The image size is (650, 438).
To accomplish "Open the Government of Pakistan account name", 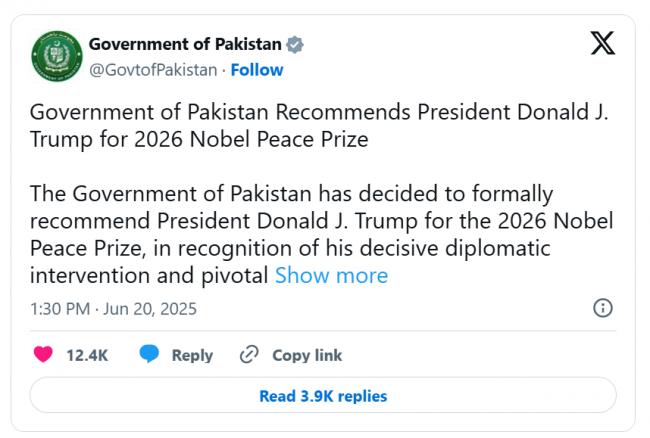I will point(185,45).
